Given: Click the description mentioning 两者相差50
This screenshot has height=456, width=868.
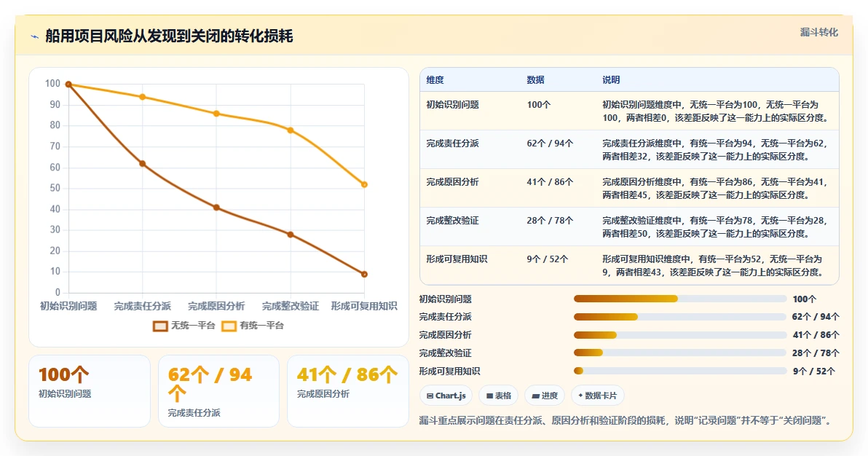Looking at the screenshot, I should [716, 227].
